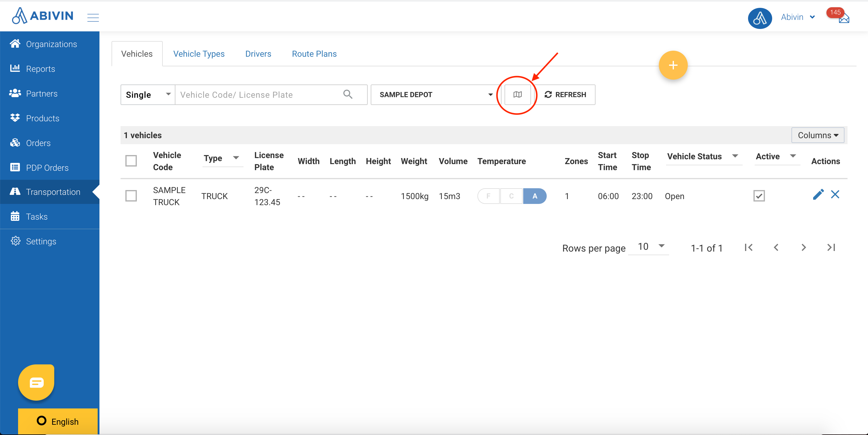Toggle Active checkbox for SAMPLE TRUCK
Image resolution: width=868 pixels, height=435 pixels.
[759, 196]
